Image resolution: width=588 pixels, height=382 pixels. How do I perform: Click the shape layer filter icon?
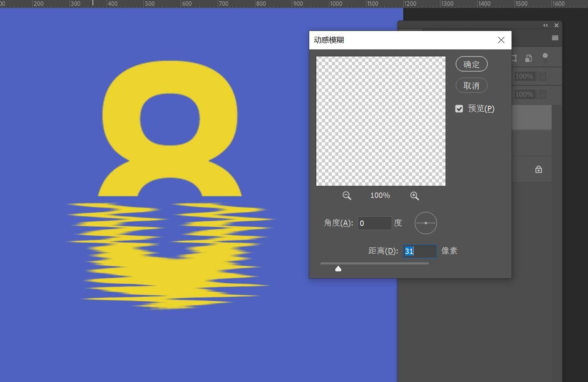click(515, 58)
